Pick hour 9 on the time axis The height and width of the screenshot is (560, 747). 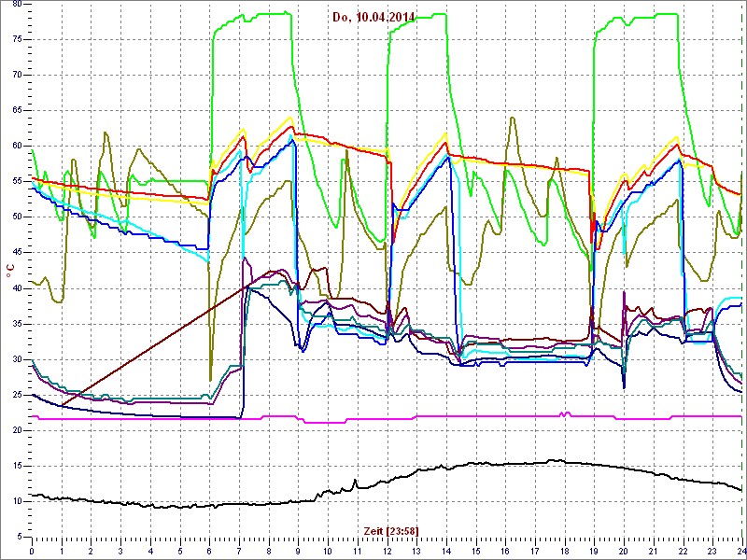(298, 552)
